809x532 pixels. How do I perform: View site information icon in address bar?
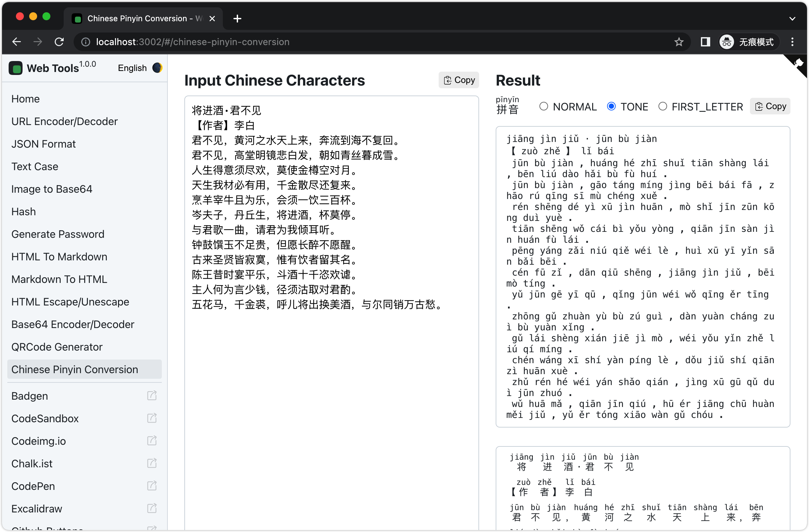point(86,42)
